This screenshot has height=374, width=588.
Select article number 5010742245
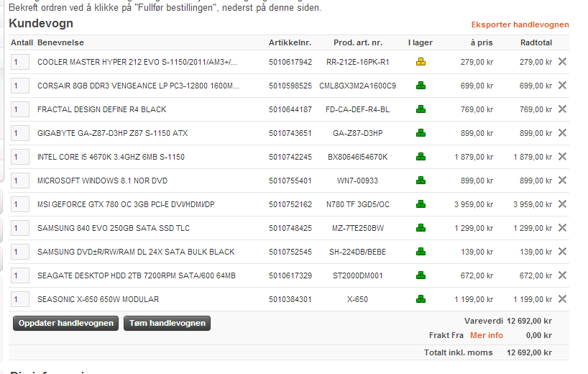pyautogui.click(x=290, y=157)
